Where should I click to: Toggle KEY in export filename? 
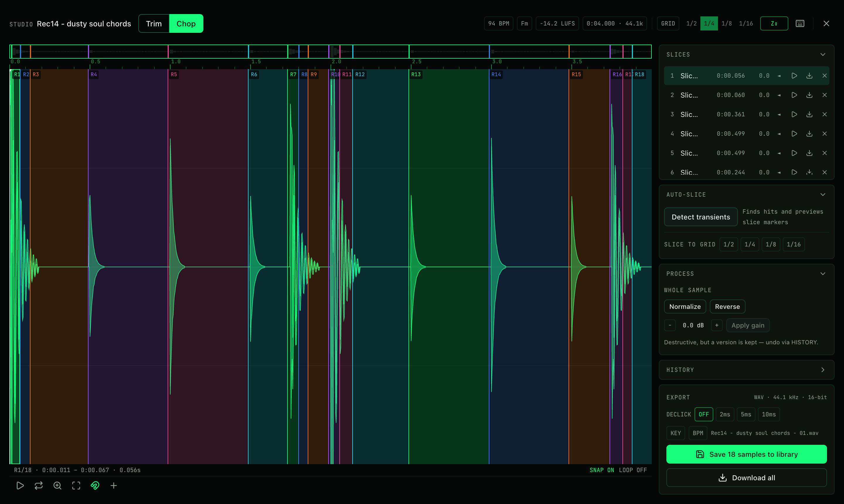point(675,433)
